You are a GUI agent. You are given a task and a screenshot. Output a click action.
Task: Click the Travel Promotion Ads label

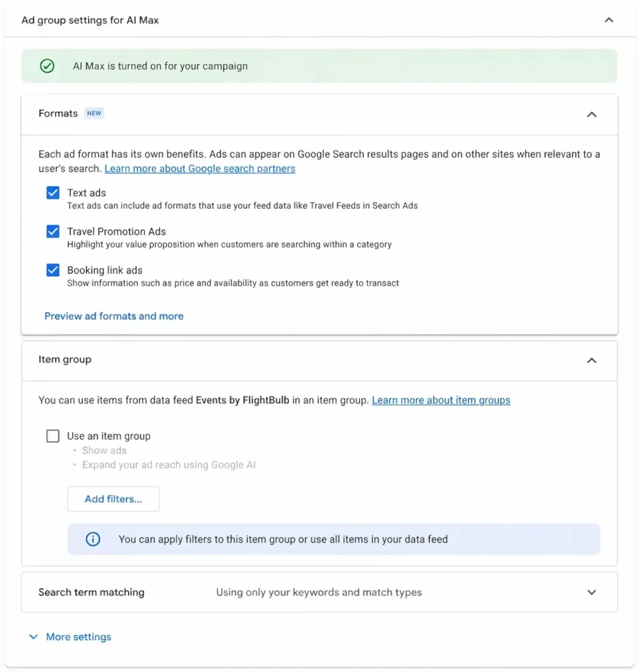[117, 232]
